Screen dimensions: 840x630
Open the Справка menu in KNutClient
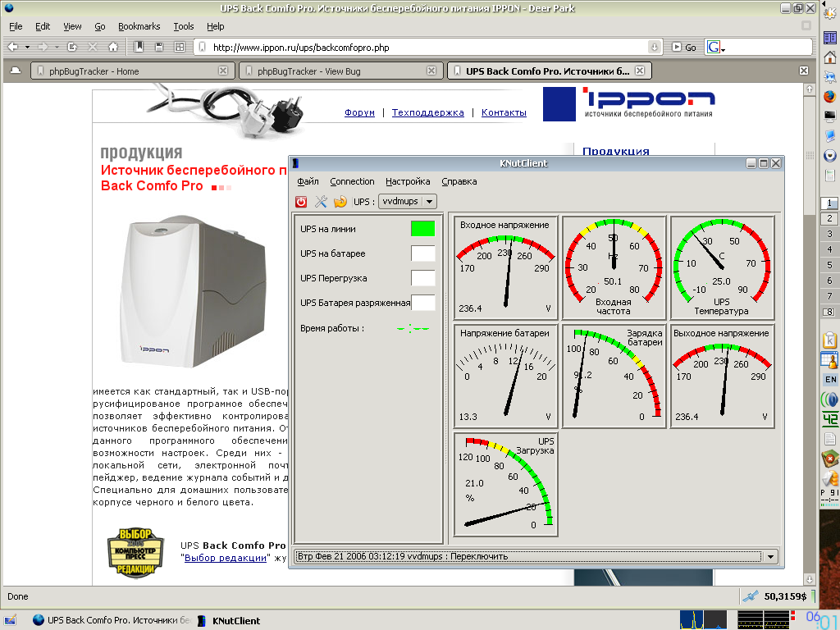459,181
